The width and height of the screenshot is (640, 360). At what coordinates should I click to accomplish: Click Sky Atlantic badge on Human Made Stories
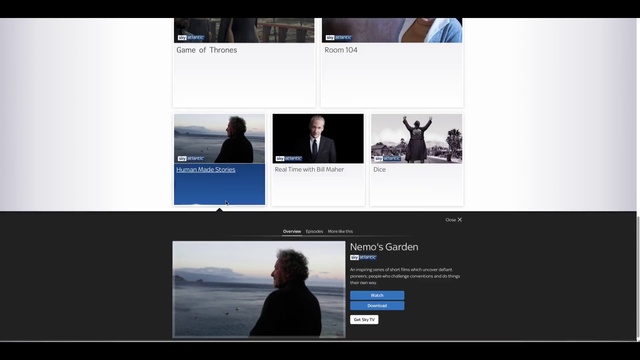click(x=191, y=158)
